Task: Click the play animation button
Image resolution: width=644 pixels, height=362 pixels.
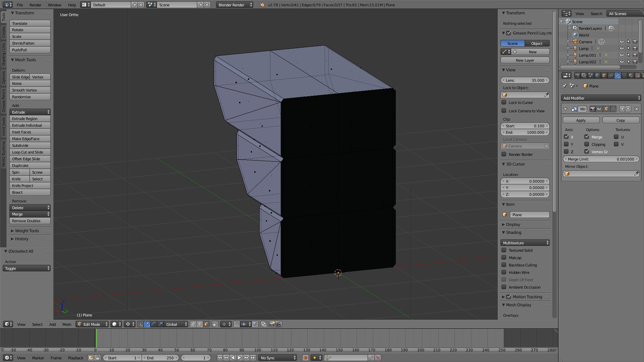Action: click(239, 358)
